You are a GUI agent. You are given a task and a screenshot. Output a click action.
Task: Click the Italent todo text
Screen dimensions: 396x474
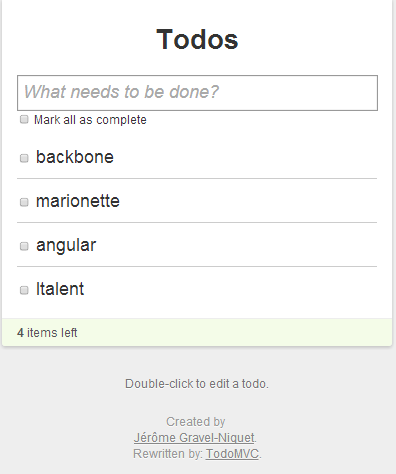coord(60,289)
